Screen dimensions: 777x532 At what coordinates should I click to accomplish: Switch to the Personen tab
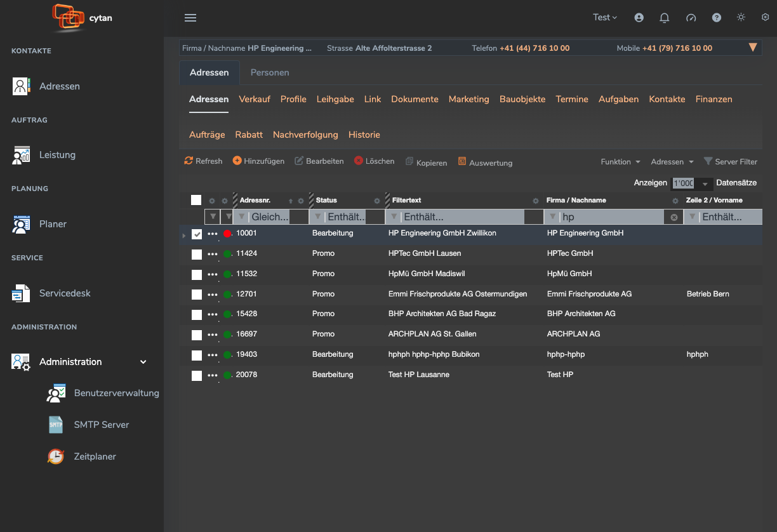(x=270, y=72)
